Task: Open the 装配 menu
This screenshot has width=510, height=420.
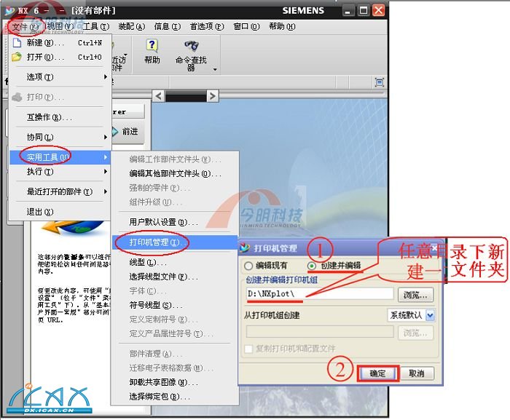Action: click(131, 27)
